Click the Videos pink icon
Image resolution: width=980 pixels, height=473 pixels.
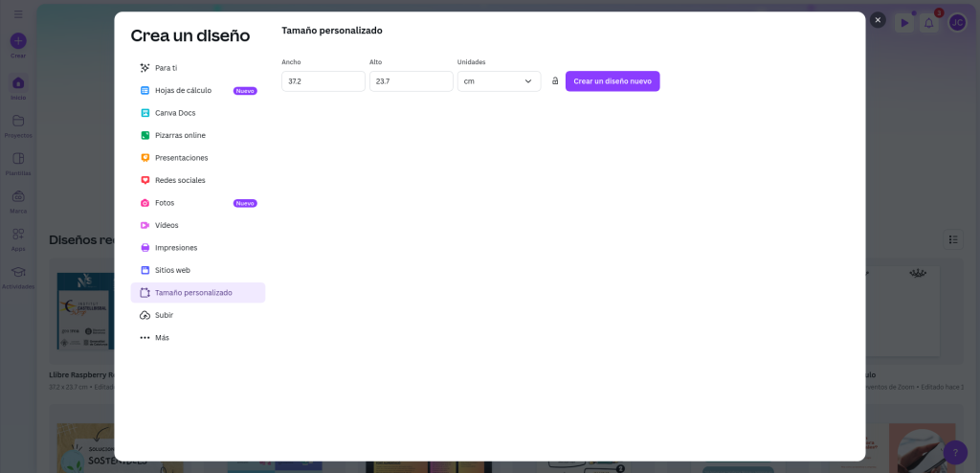coord(145,225)
